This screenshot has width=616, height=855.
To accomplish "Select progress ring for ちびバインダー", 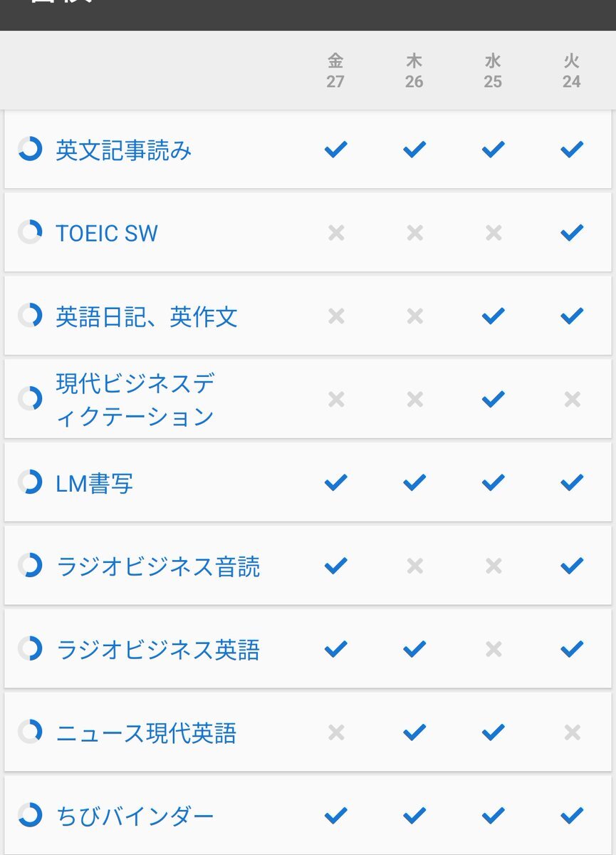I will (30, 814).
